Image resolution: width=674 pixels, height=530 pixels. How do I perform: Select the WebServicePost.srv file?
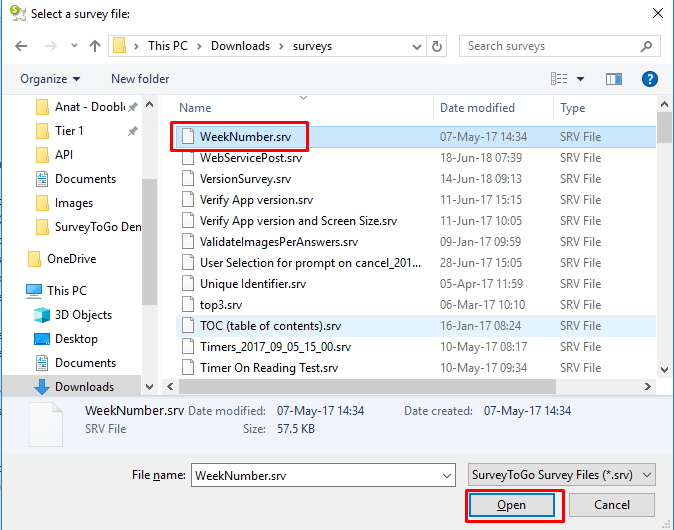(x=416, y=158)
